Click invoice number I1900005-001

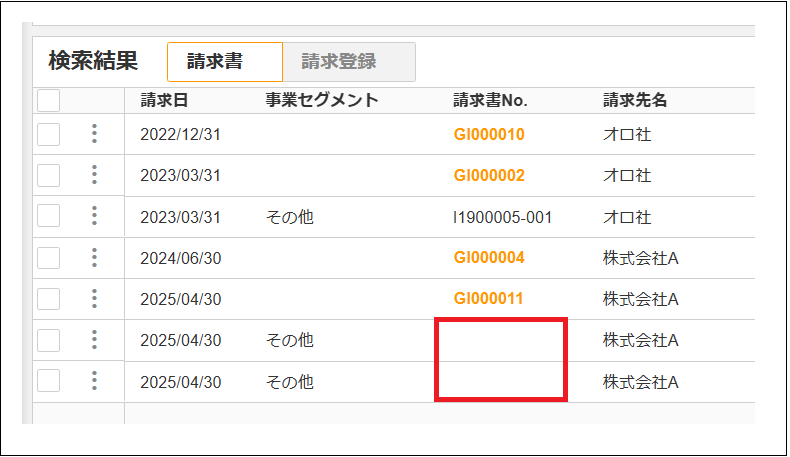[x=503, y=217]
